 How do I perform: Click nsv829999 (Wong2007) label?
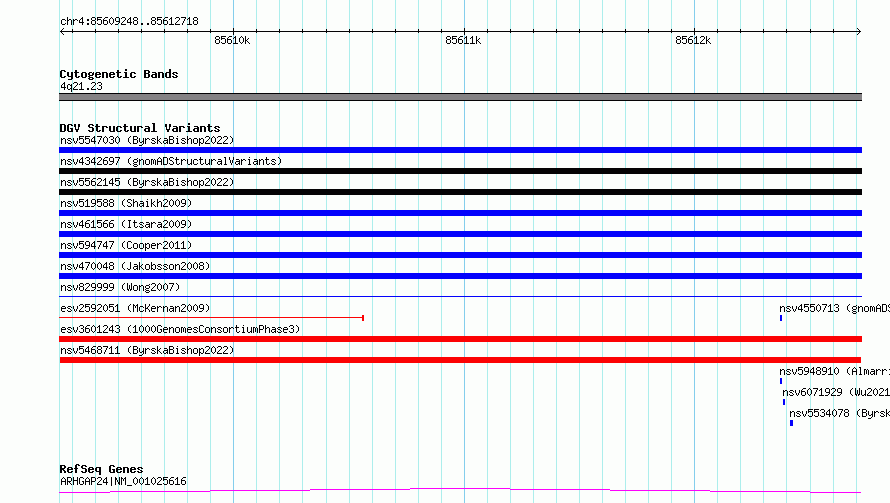coord(120,287)
